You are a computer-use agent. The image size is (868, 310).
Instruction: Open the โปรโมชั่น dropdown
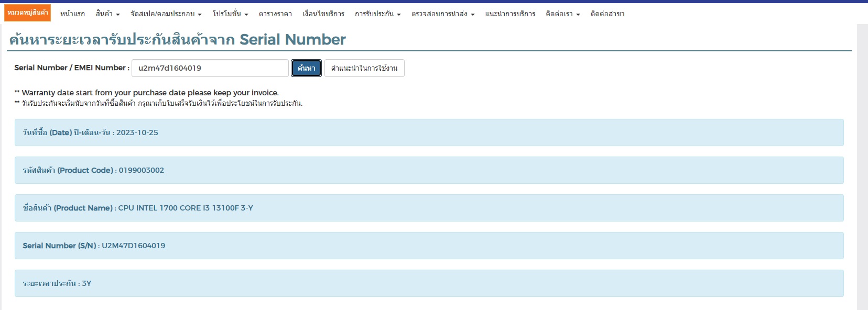tap(230, 14)
